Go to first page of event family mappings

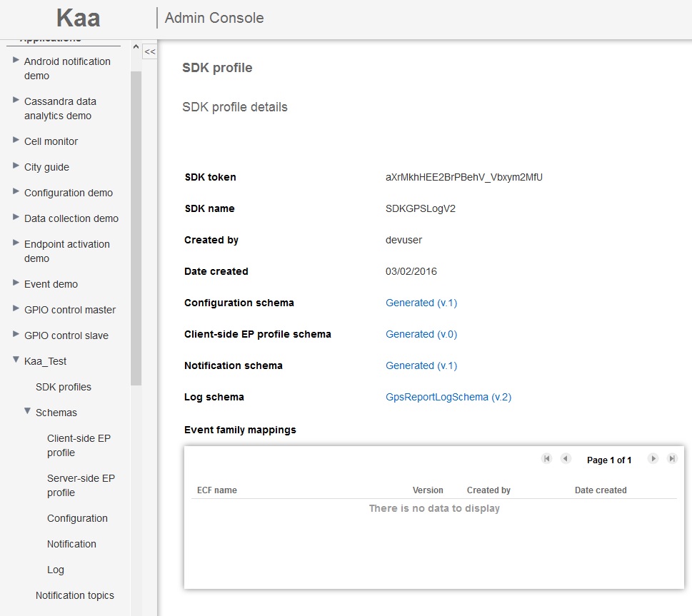pyautogui.click(x=546, y=459)
